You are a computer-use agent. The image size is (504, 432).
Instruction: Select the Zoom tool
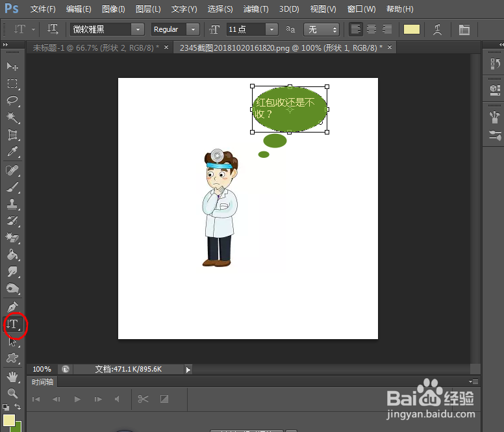(12, 393)
